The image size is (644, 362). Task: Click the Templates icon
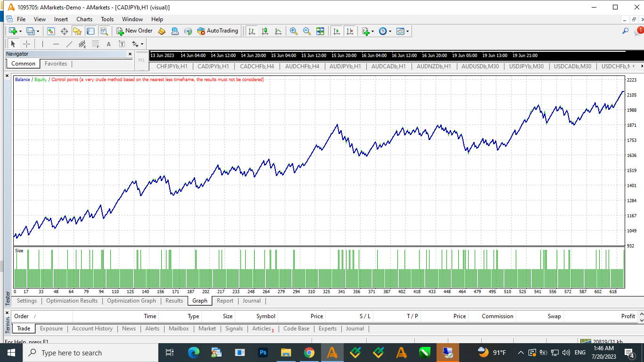click(400, 31)
